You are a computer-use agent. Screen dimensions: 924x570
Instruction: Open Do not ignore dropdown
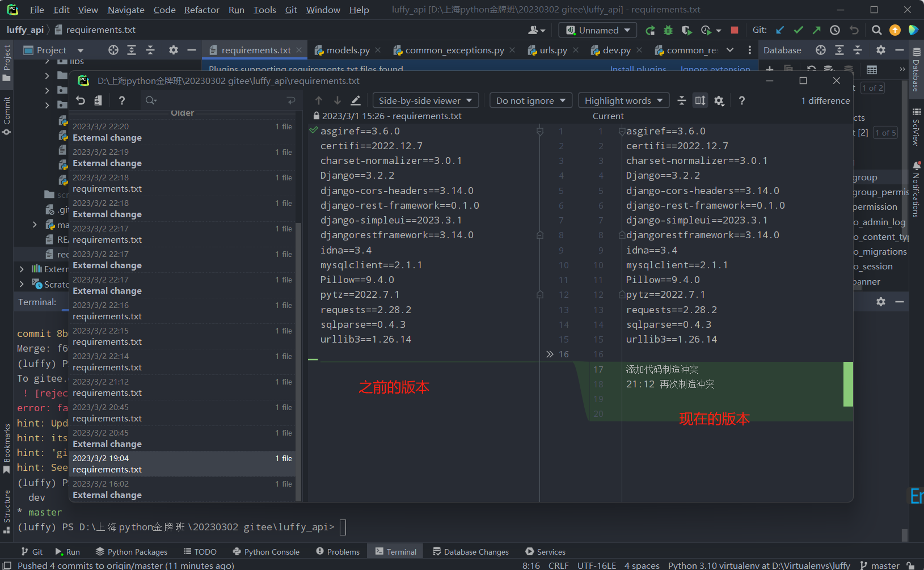pyautogui.click(x=531, y=100)
